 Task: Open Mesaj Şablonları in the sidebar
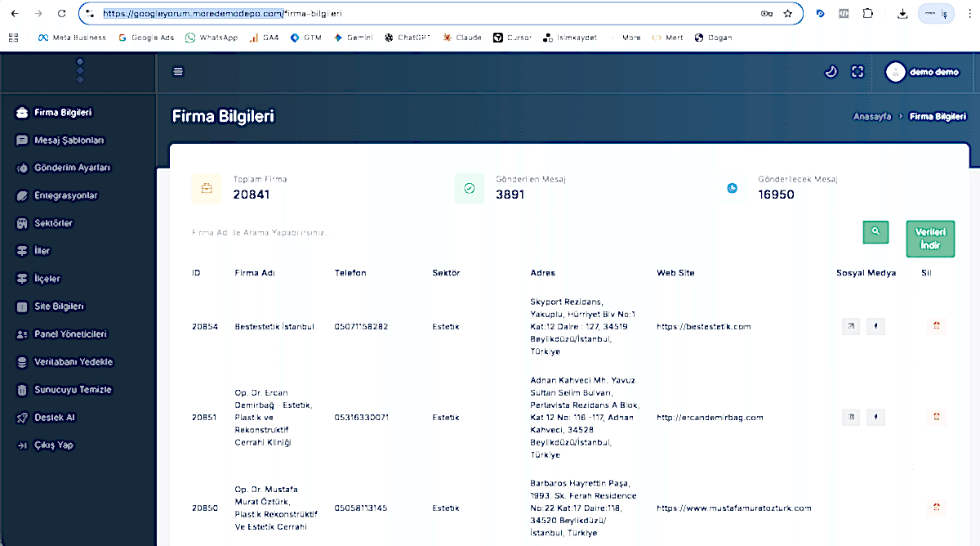tap(69, 140)
